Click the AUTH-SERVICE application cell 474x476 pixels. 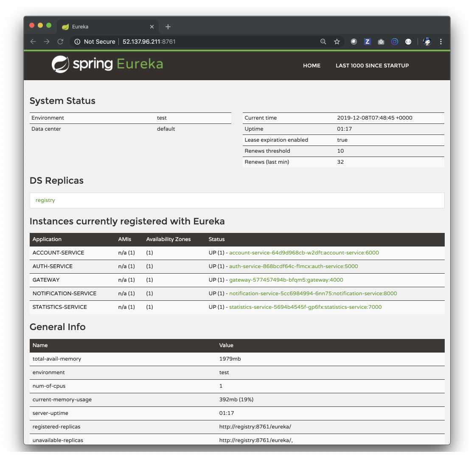[53, 266]
